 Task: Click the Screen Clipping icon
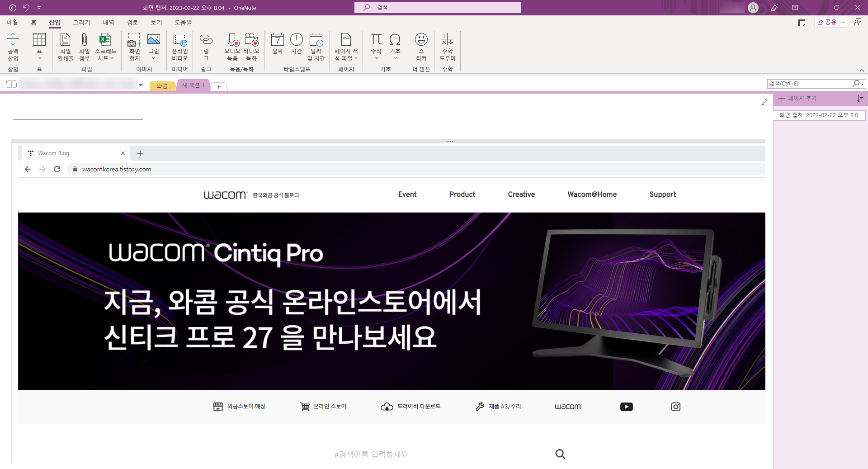pyautogui.click(x=135, y=47)
